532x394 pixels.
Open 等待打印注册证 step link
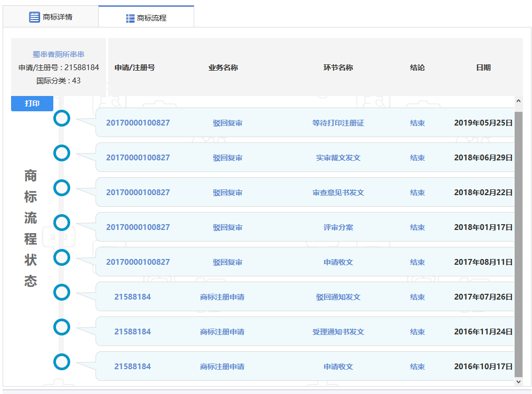pos(338,123)
